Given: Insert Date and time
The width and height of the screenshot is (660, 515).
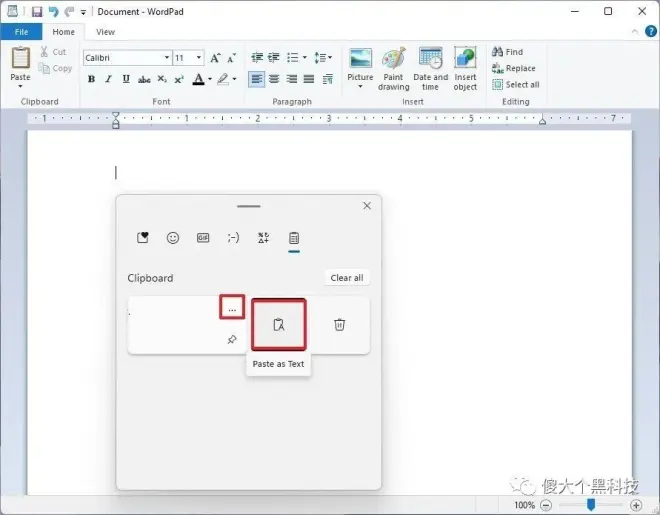Looking at the screenshot, I should pyautogui.click(x=431, y=69).
